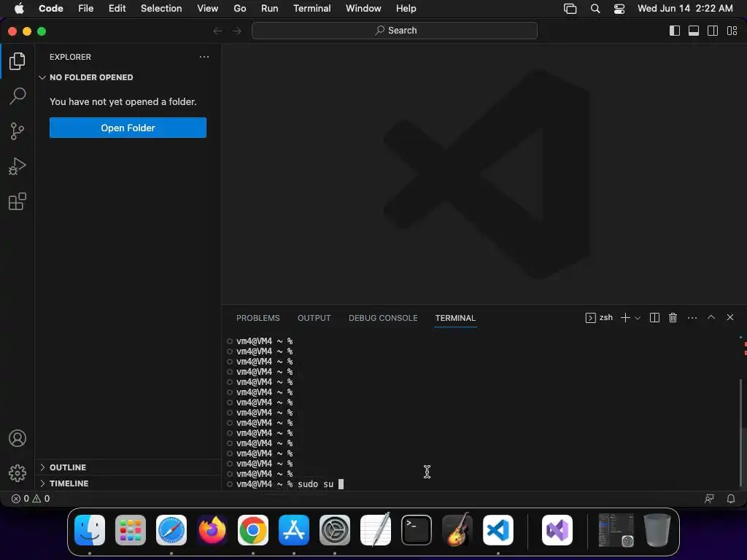Screen dimensions: 747x560
Task: Launch Firefox from the dock
Action: [x=212, y=530]
